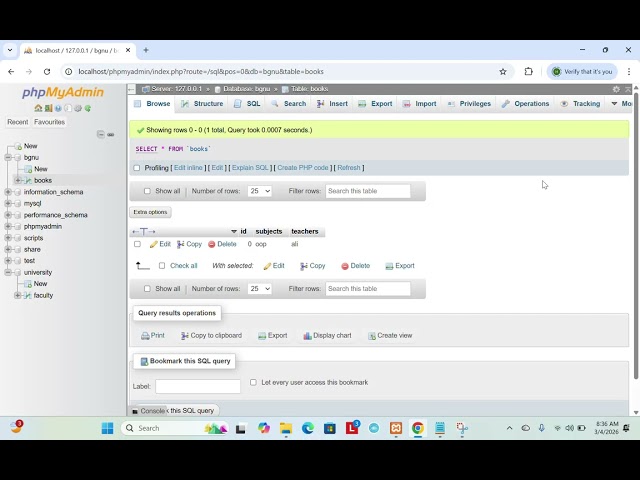Reload the browser page
Image resolution: width=640 pixels, height=480 pixels.
pos(47,71)
